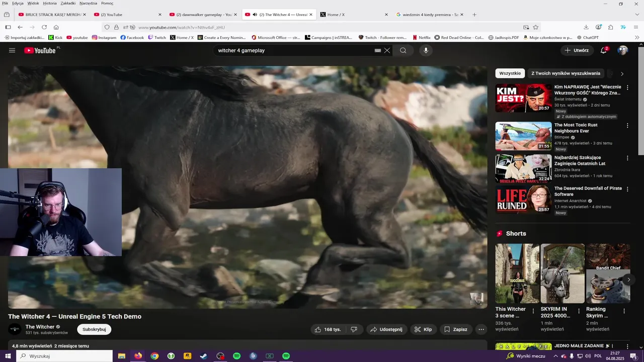
Task: Click the witcher 4 gameplay search field
Action: click(294, 50)
